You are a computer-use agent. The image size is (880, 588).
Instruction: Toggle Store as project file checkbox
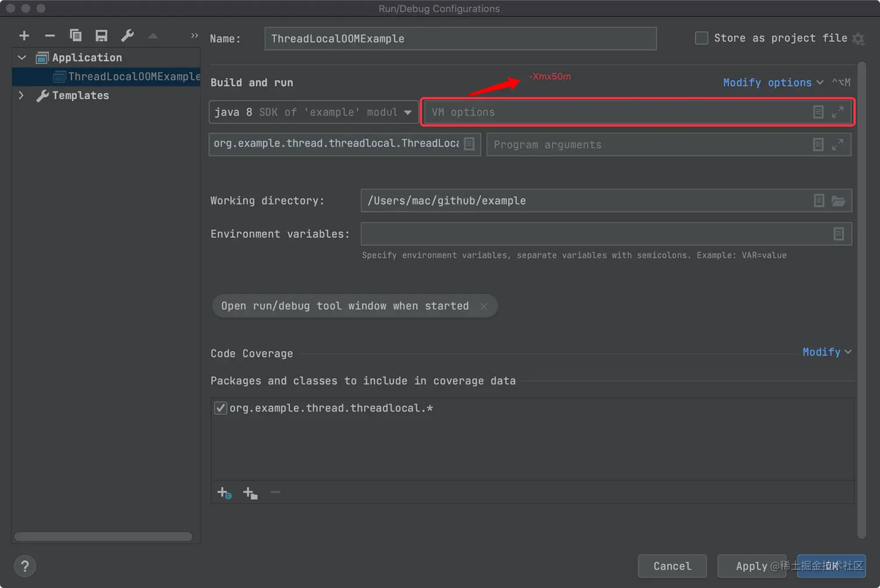(702, 38)
